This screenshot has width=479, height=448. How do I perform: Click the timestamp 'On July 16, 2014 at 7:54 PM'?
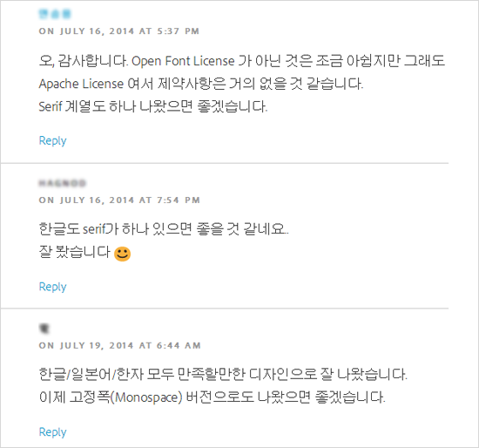tap(119, 200)
